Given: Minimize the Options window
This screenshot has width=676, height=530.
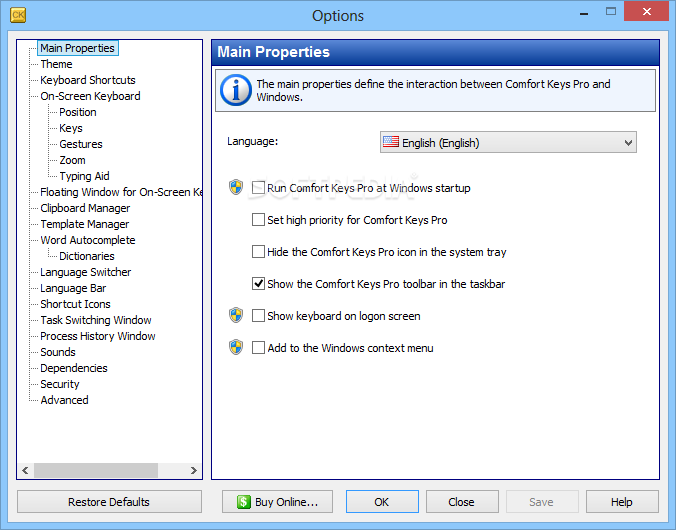Looking at the screenshot, I should pyautogui.click(x=584, y=13).
